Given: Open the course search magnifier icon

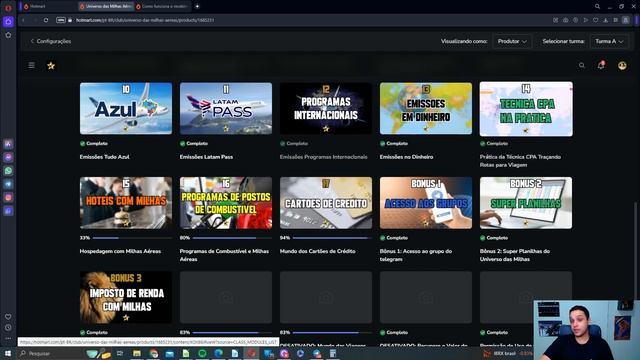Looking at the screenshot, I should click(x=582, y=65).
